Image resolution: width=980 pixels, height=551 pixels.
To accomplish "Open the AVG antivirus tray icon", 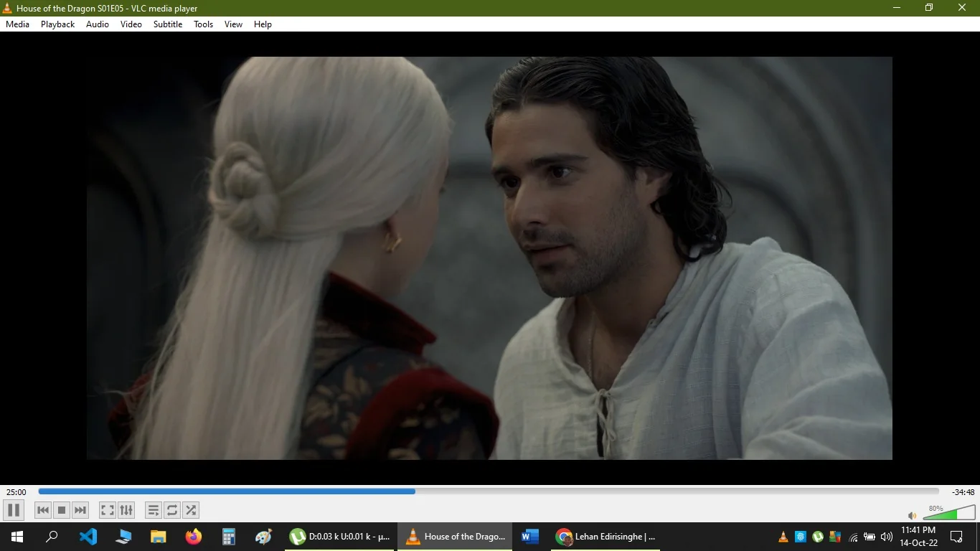I will pos(835,537).
